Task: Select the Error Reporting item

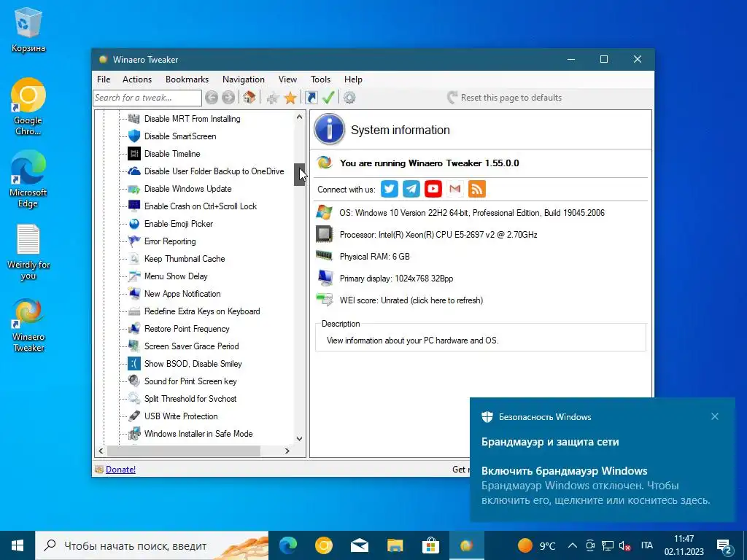Action: 170,241
